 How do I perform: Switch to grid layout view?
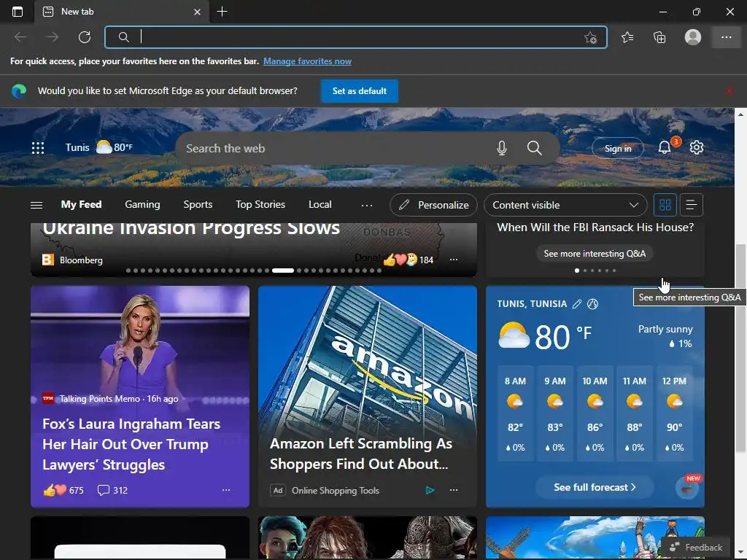pos(665,205)
